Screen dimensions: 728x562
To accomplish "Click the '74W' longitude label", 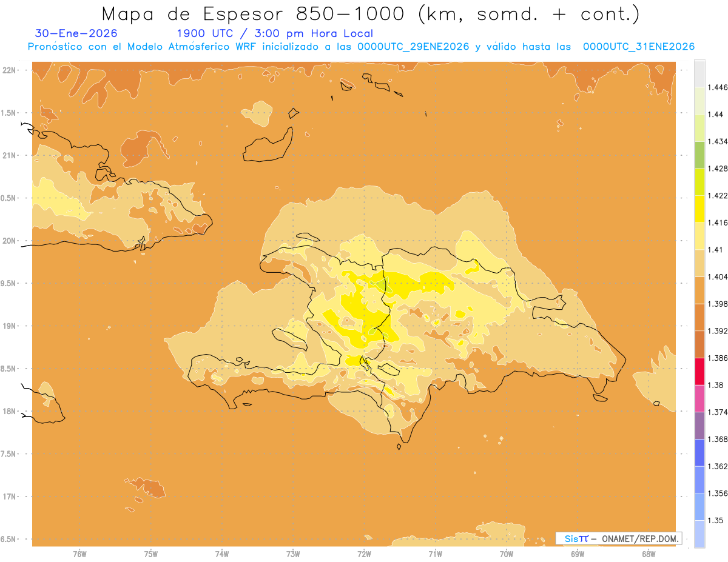I will (x=222, y=554).
